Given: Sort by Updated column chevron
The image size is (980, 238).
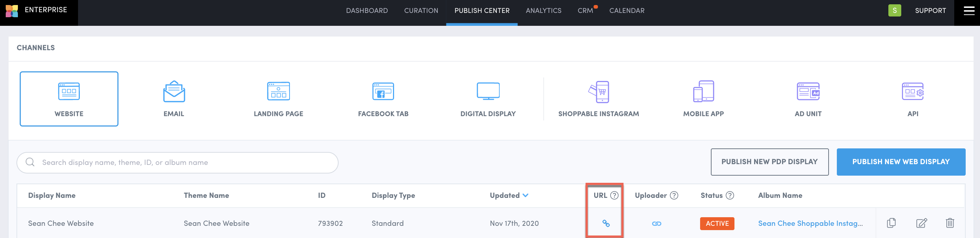Looking at the screenshot, I should coord(525,195).
